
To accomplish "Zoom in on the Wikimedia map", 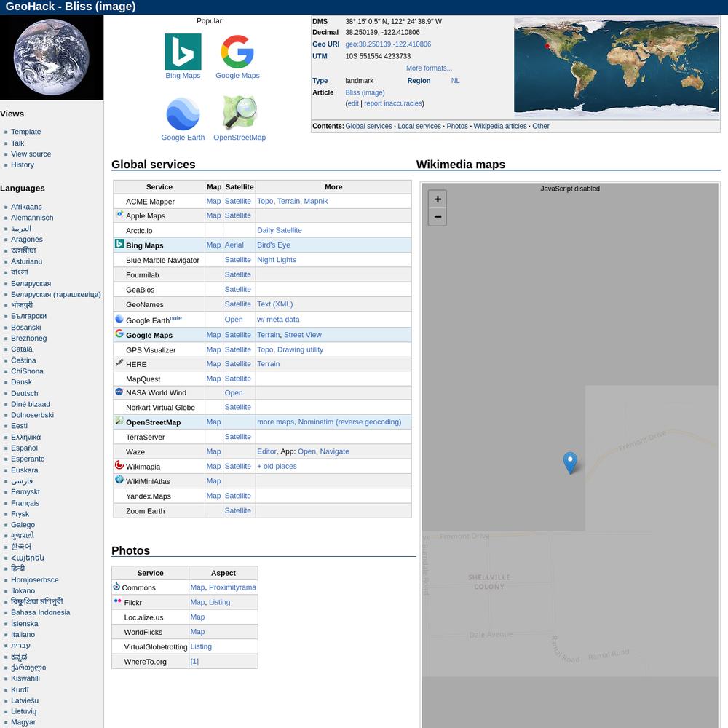I will click(438, 199).
